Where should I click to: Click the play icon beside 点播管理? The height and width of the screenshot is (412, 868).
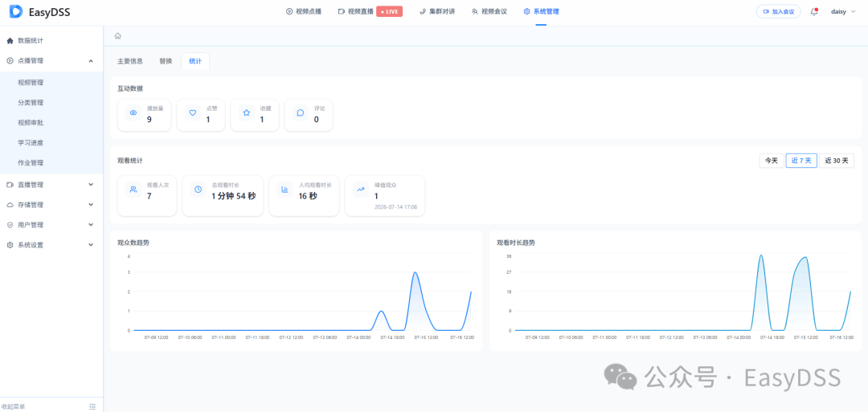10,61
